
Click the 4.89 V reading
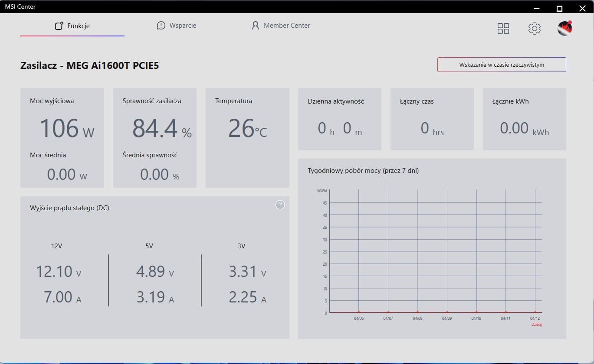coord(155,272)
